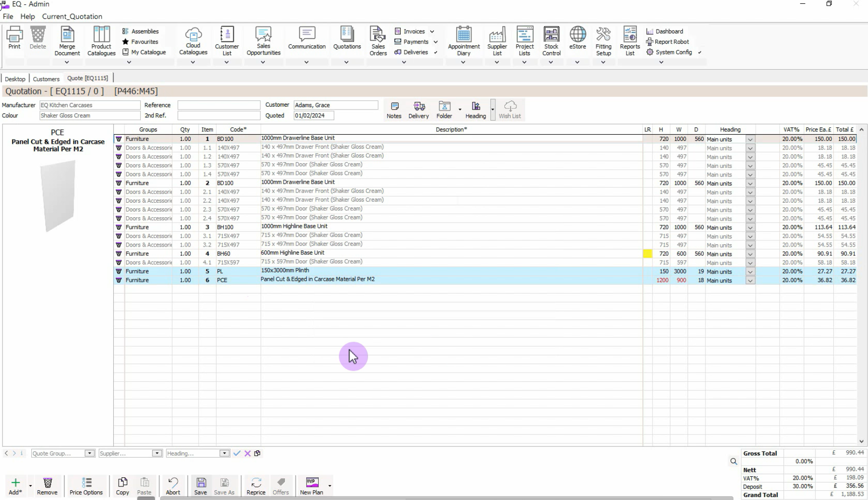Open Assemblies
This screenshot has width=868, height=500.
click(x=140, y=31)
